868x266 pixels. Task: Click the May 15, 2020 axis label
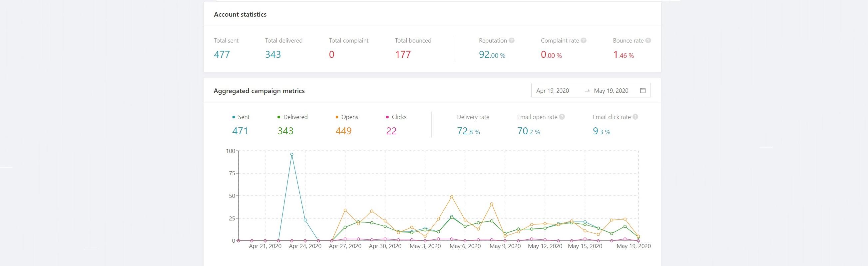(585, 246)
